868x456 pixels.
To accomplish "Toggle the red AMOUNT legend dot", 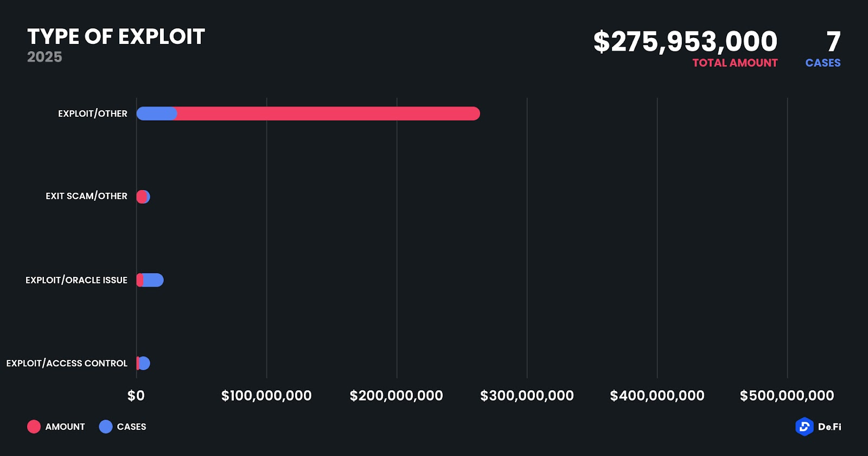I will [34, 427].
